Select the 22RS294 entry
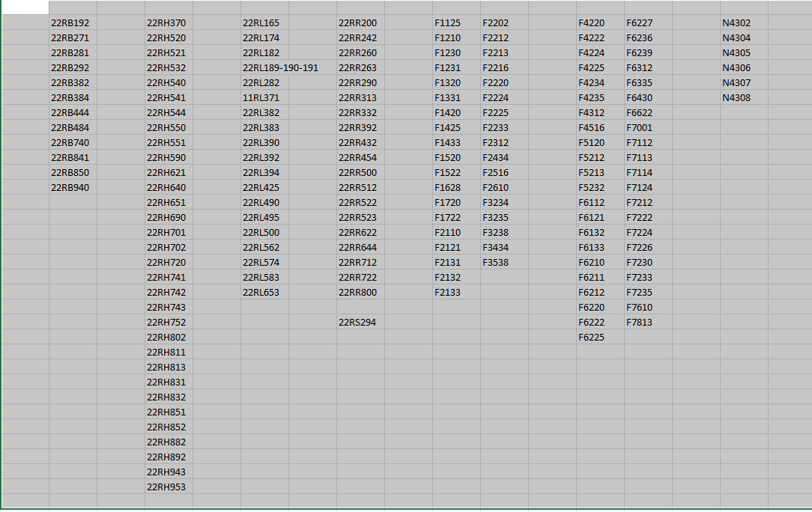812x512 pixels. pyautogui.click(x=357, y=323)
